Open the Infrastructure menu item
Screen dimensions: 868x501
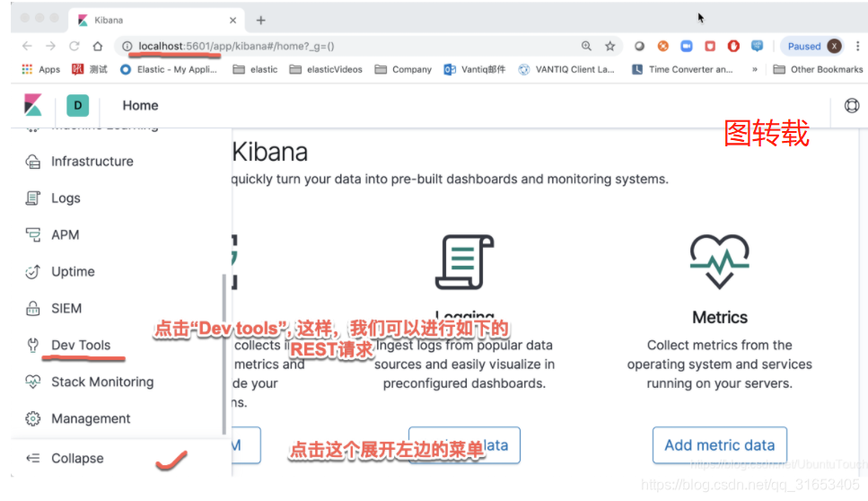click(x=92, y=162)
